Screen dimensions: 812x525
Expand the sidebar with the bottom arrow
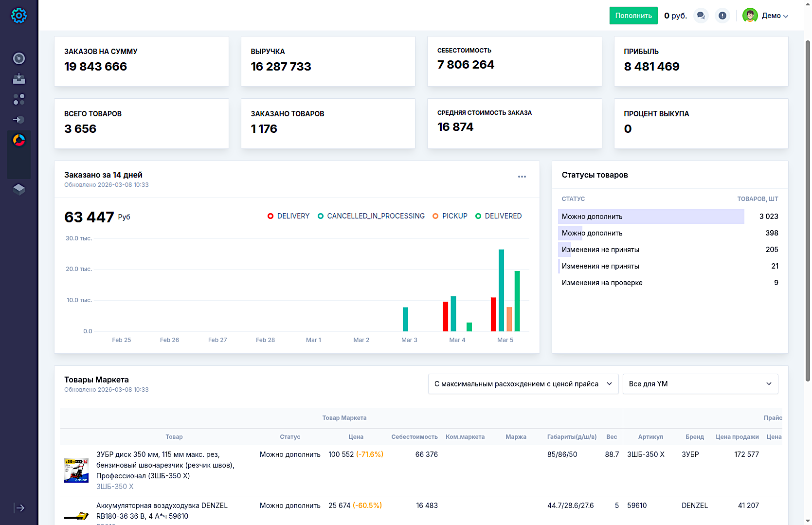19,508
